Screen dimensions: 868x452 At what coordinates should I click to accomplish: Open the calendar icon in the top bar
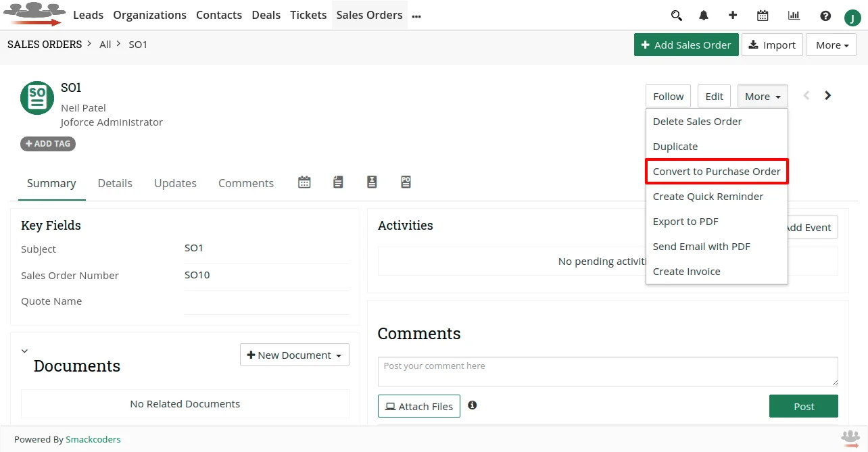(763, 15)
